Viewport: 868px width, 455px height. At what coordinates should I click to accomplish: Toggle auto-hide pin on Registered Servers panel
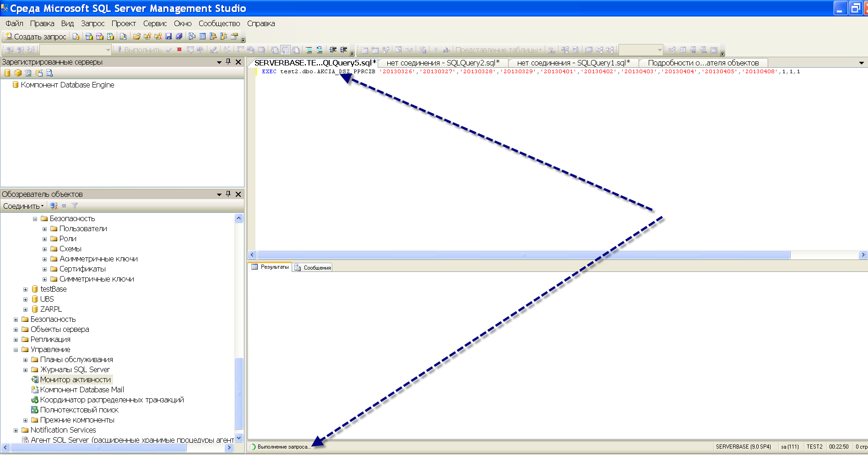click(x=228, y=62)
